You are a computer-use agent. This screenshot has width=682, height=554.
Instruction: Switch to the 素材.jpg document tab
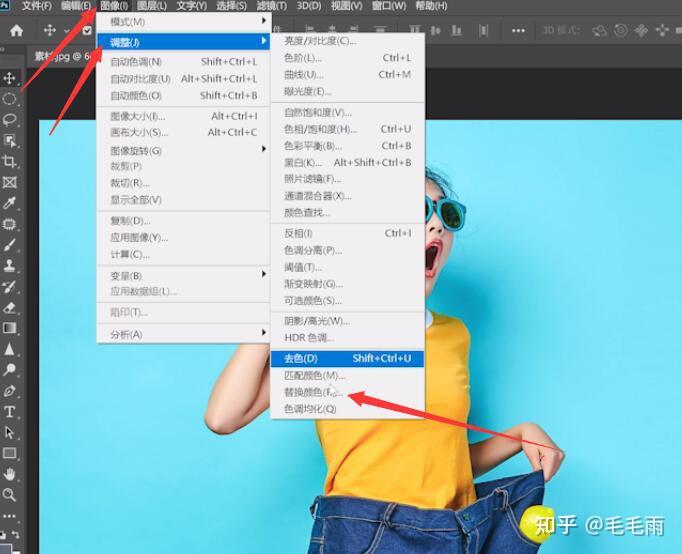point(62,56)
